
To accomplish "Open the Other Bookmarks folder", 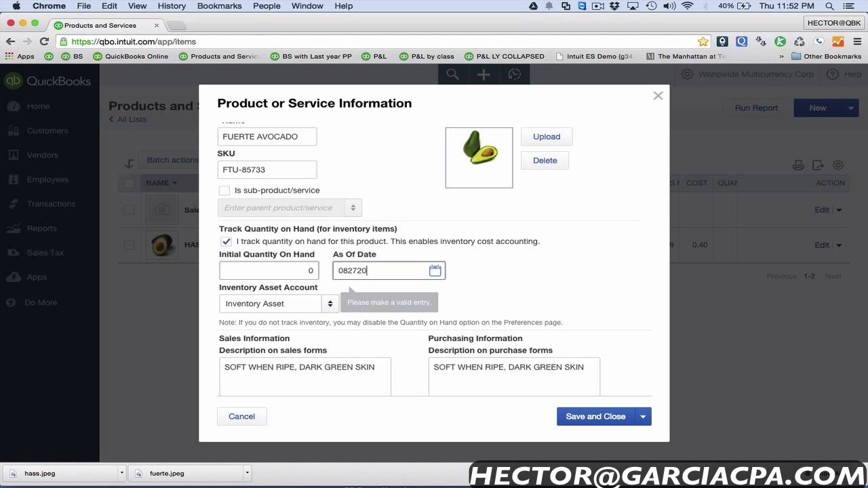I will point(827,56).
